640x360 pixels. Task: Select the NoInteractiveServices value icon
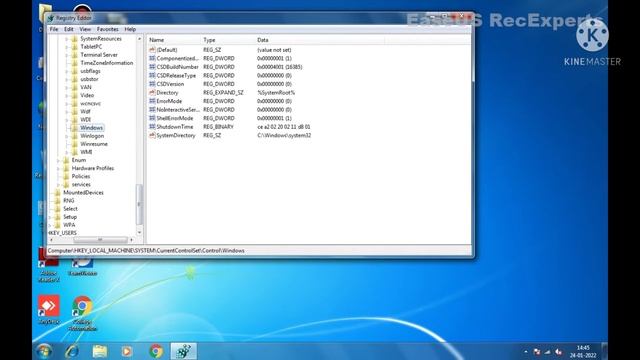click(152, 110)
